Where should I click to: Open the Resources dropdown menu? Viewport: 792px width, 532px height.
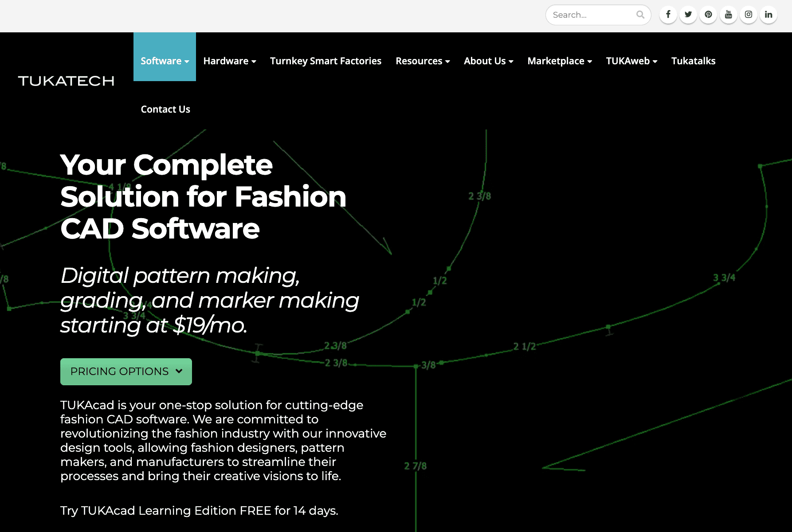423,61
